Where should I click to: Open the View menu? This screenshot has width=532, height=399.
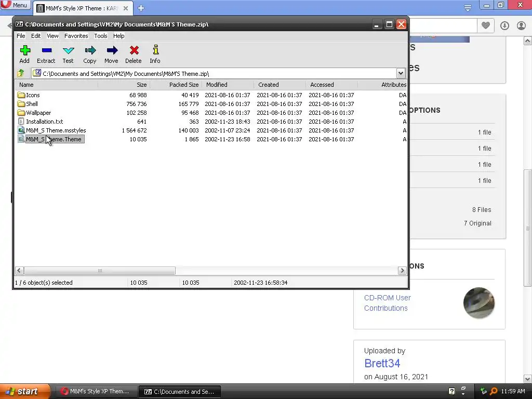tap(52, 36)
